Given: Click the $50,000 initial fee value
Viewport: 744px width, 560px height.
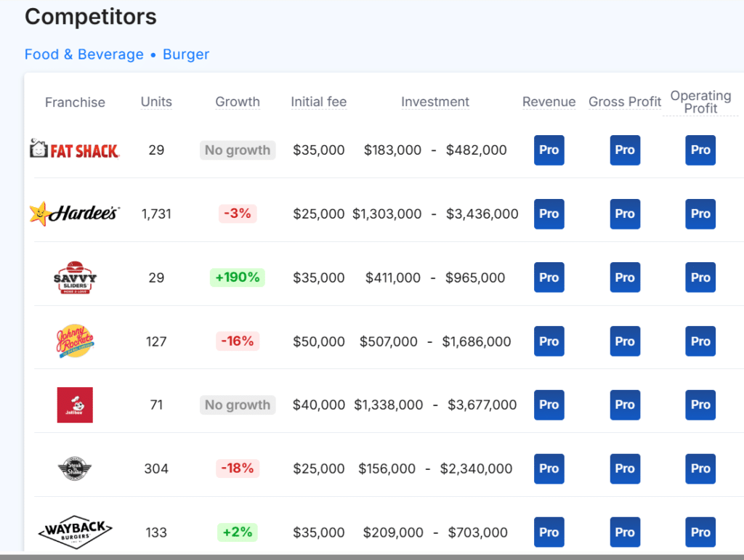Looking at the screenshot, I should 318,341.
